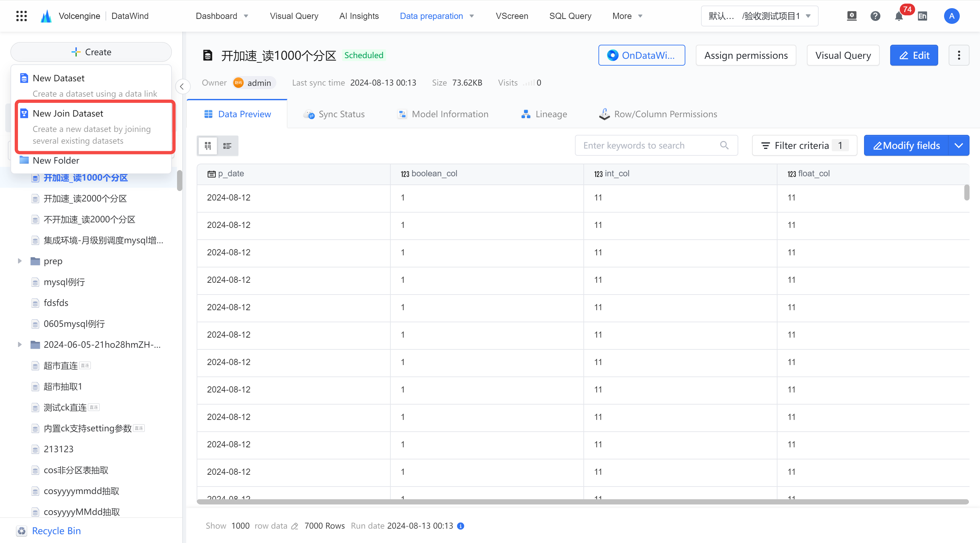980x543 pixels.
Task: Open the project selector 验收测试项目1 dropdown
Action: [759, 16]
